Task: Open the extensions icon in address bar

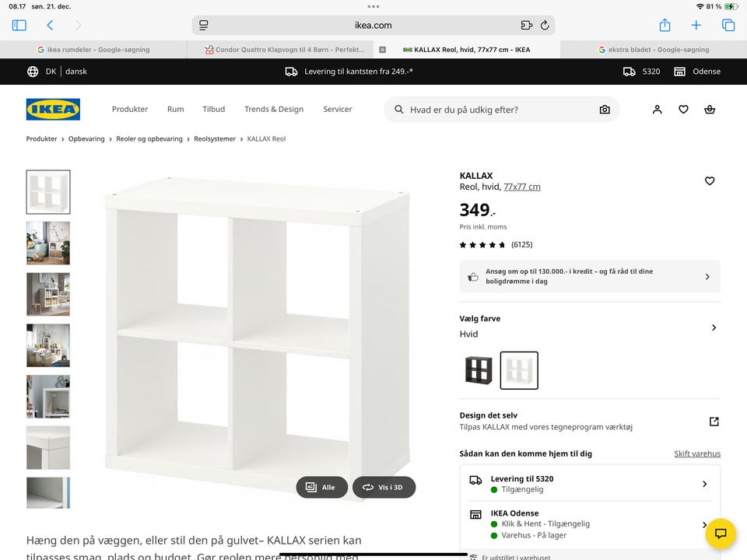Action: click(527, 25)
